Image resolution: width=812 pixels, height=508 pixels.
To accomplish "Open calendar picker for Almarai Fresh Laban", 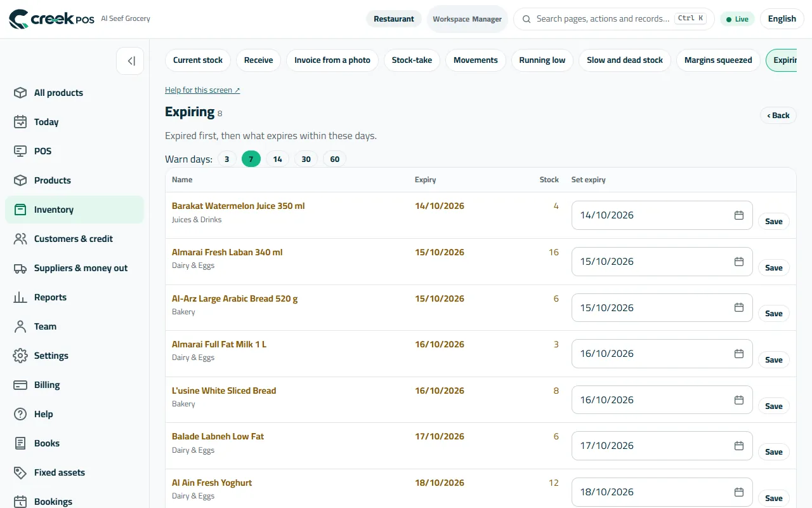I will point(739,262).
